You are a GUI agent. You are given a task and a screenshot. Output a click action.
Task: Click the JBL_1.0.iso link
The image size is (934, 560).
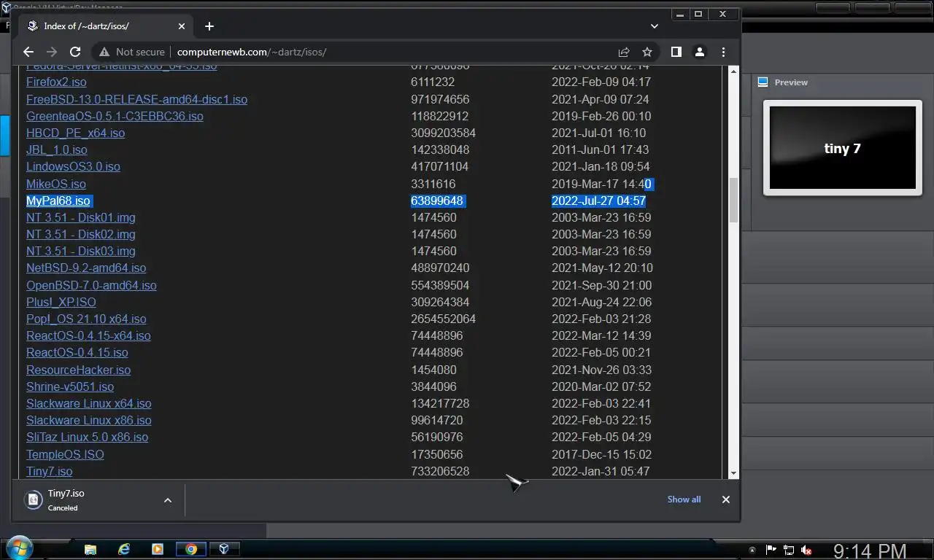[x=56, y=149]
